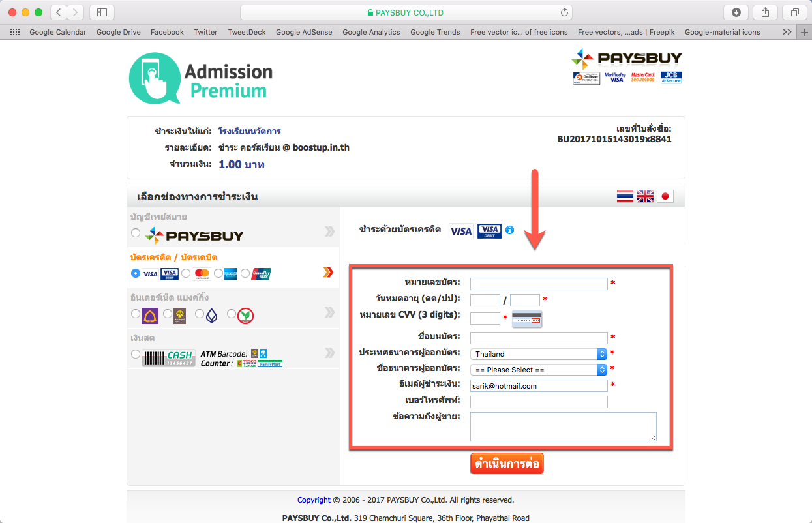Go forward with Safari's forward arrow
Image resolution: width=812 pixels, height=523 pixels.
pyautogui.click(x=76, y=12)
